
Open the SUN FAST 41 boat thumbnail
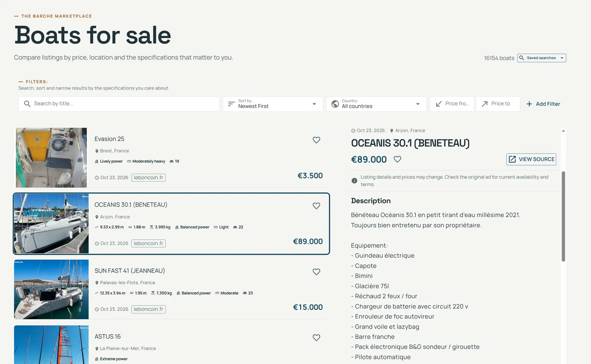point(51,289)
